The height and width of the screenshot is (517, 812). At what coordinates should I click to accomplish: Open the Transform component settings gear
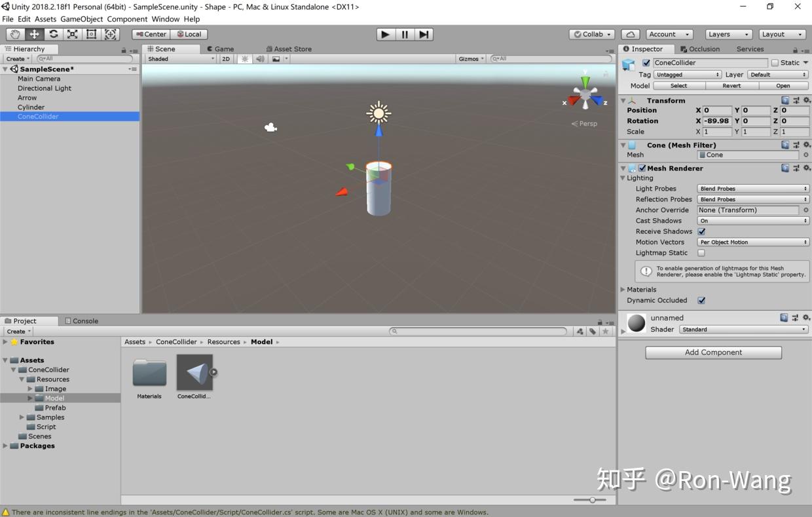806,100
